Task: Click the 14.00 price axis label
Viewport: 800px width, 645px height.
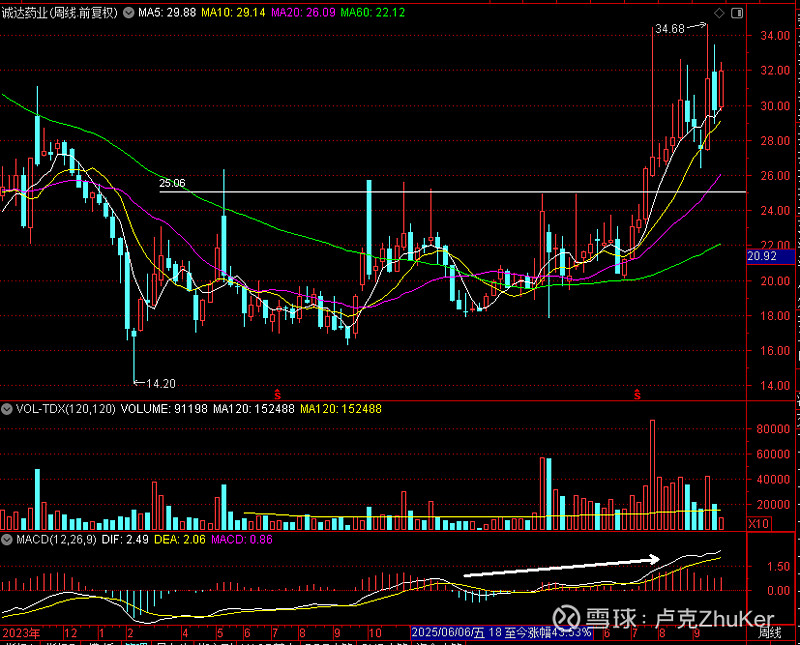Action: [x=775, y=385]
